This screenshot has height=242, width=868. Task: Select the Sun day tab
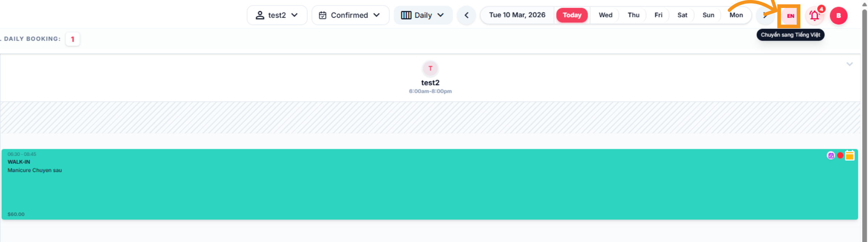click(708, 15)
